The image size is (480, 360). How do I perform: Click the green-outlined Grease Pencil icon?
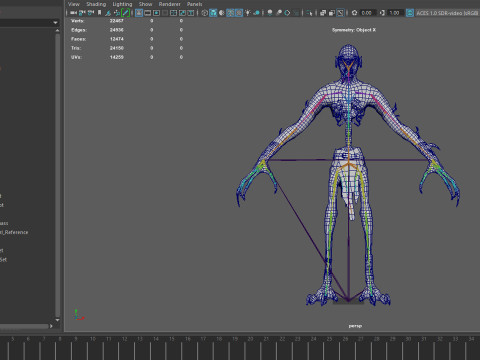[x=126, y=13]
